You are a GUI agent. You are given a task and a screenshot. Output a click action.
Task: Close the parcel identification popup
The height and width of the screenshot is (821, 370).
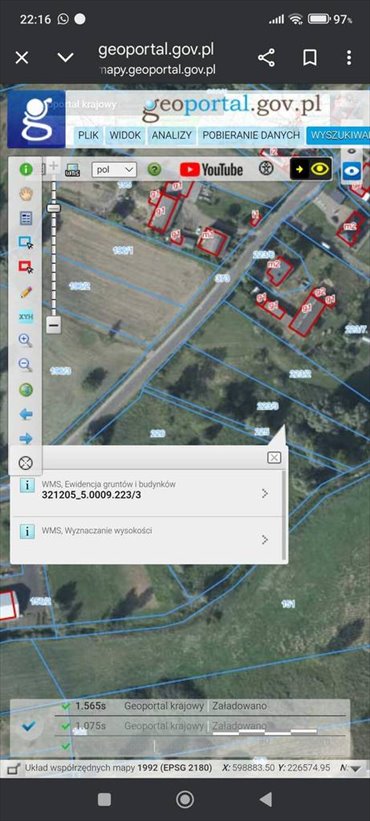coord(274,458)
